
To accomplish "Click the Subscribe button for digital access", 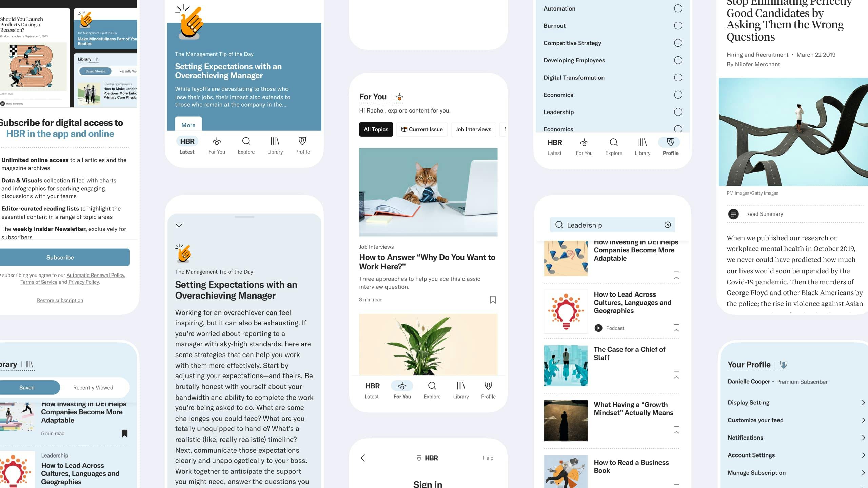I will click(60, 257).
